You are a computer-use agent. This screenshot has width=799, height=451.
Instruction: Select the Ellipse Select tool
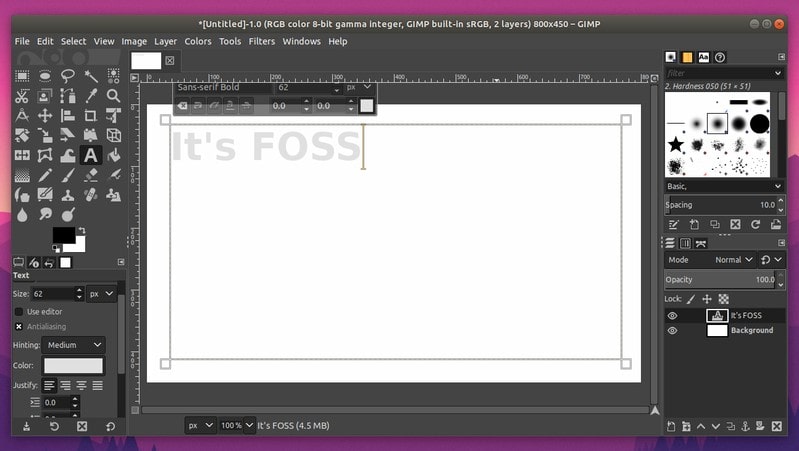45,76
